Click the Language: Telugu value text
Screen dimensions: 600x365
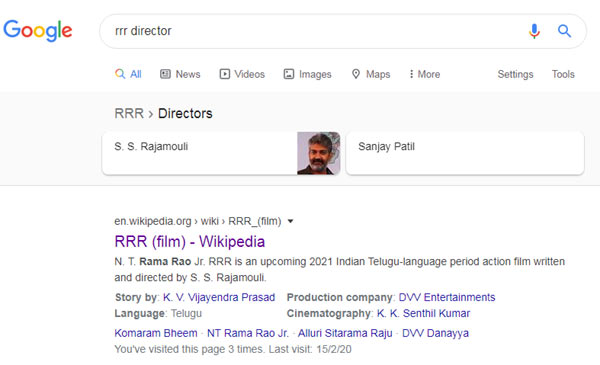[186, 313]
